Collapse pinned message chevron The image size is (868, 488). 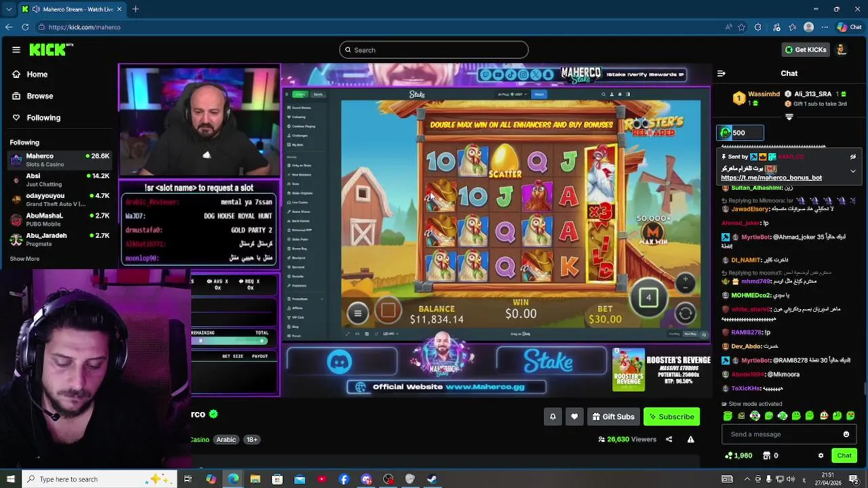click(x=853, y=171)
